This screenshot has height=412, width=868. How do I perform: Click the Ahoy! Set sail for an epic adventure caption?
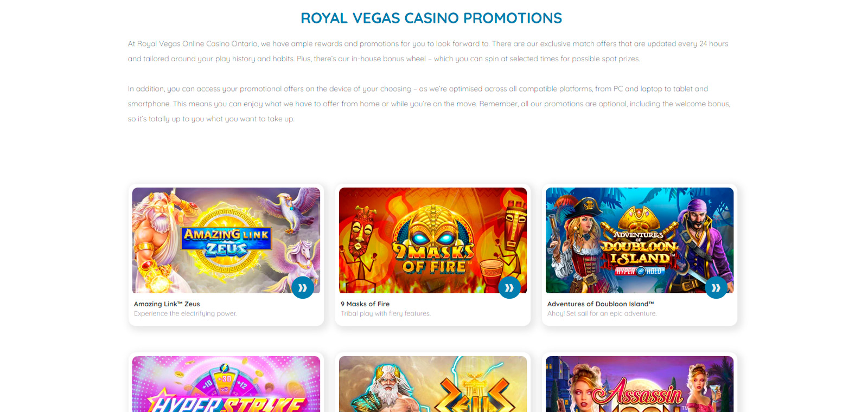click(x=602, y=313)
